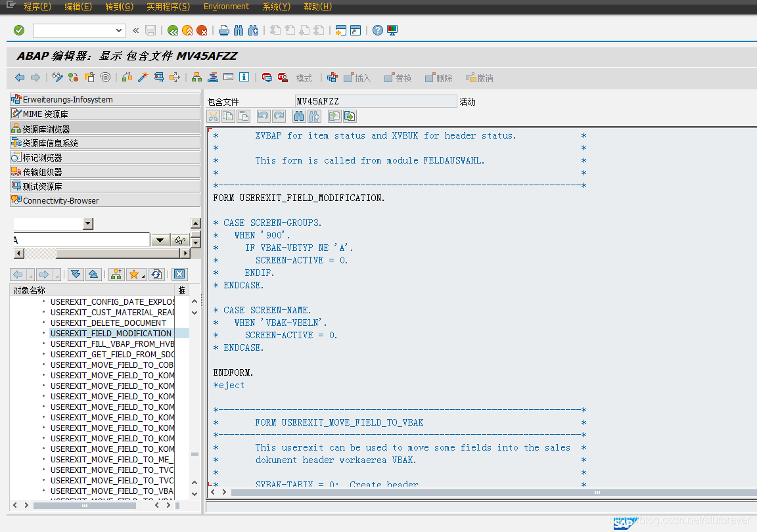Click the Help question mark icon
Image resolution: width=757 pixels, height=532 pixels.
(x=378, y=30)
